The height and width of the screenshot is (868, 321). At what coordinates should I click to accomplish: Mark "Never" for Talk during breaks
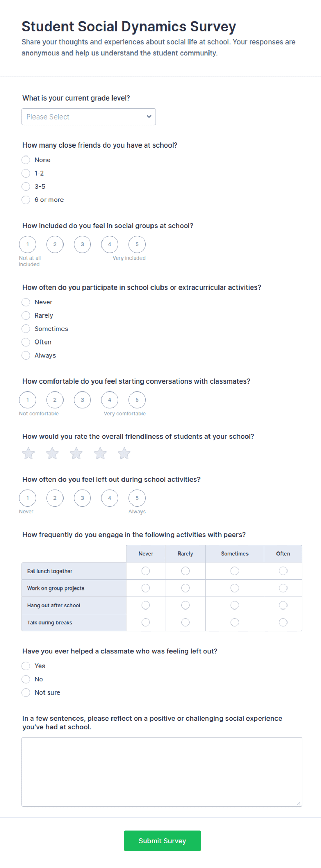tap(146, 622)
